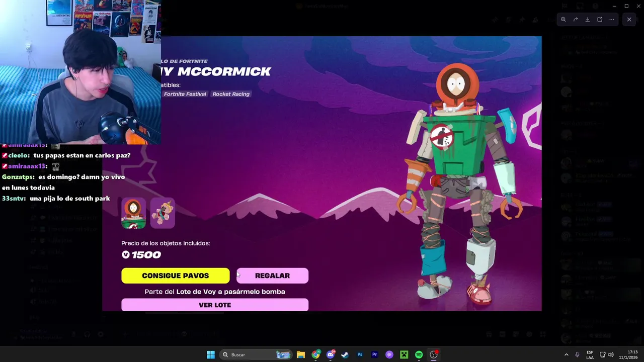This screenshot has height=362, width=644.
Task: Click the 'Lote de Voy a pasármelo bomba' text
Action: click(x=230, y=292)
